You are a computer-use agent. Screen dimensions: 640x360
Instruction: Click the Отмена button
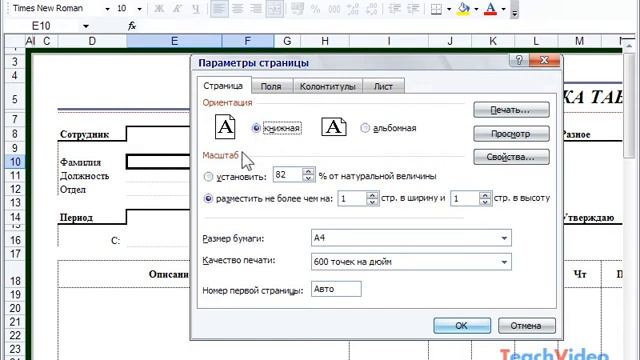point(527,326)
